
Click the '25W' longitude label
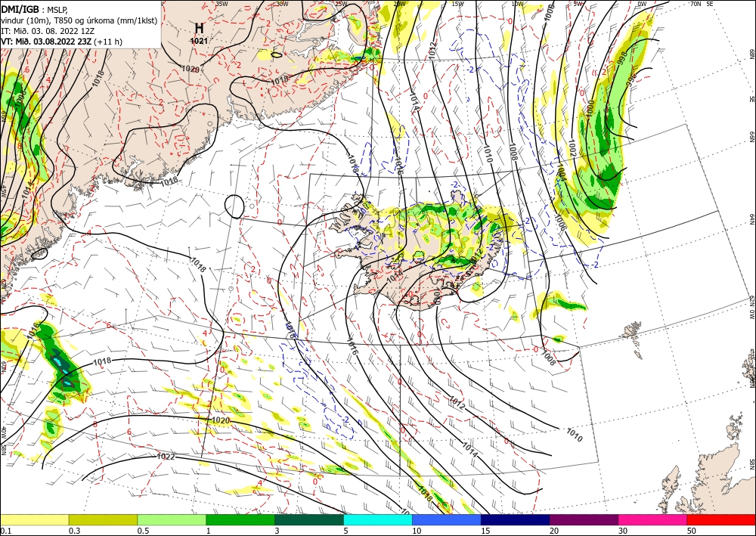[x=342, y=4]
